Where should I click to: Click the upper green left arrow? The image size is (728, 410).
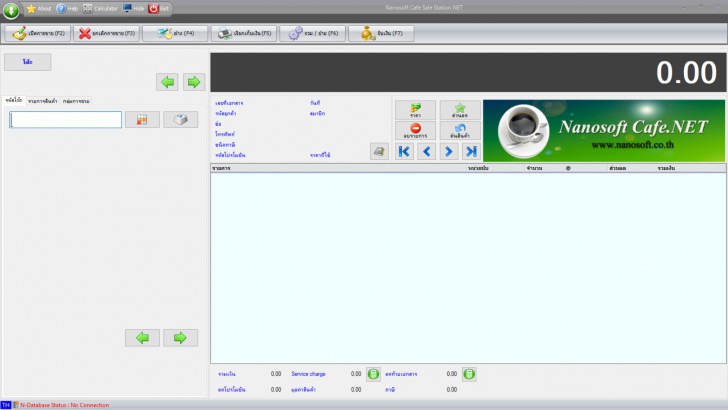coord(167,82)
